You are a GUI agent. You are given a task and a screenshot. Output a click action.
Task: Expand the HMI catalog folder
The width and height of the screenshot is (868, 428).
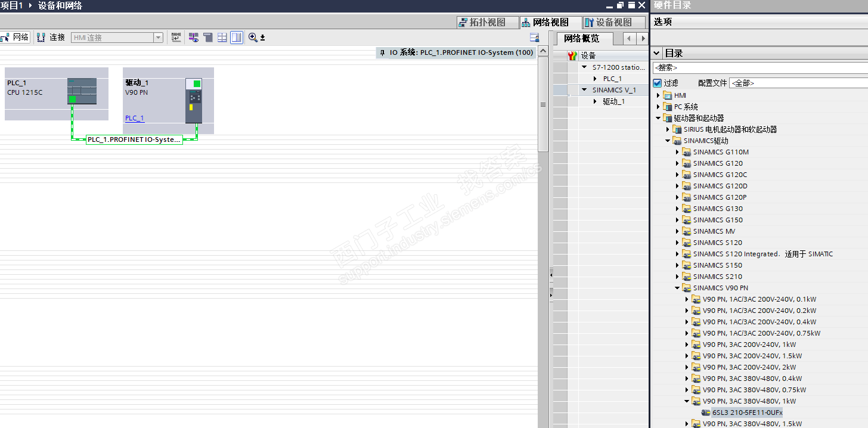(659, 95)
